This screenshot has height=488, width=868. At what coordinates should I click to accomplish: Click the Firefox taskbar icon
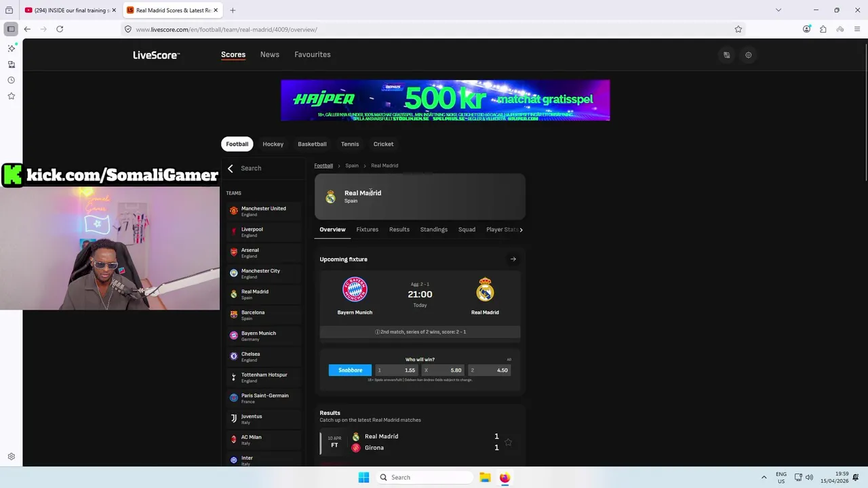(x=505, y=477)
